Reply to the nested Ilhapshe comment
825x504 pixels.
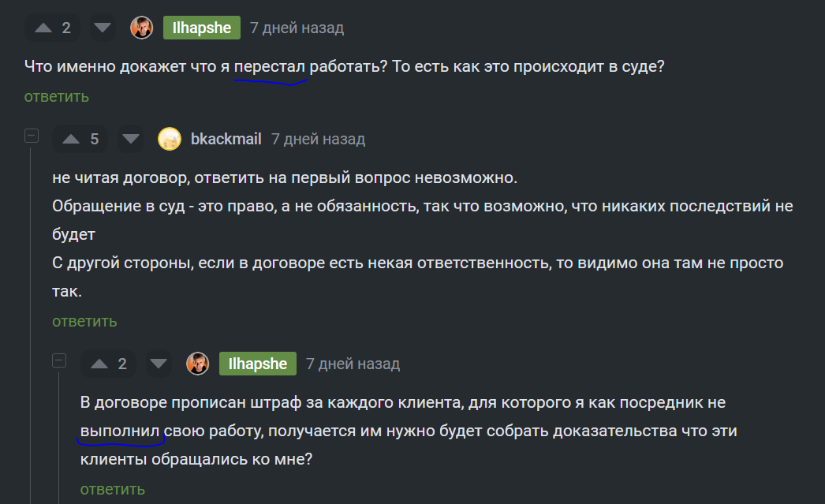pos(113,489)
